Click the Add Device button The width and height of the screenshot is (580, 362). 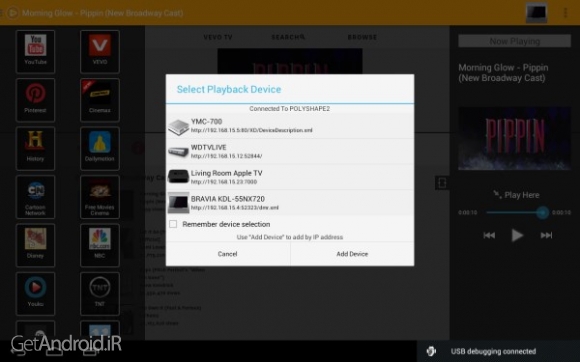click(352, 254)
